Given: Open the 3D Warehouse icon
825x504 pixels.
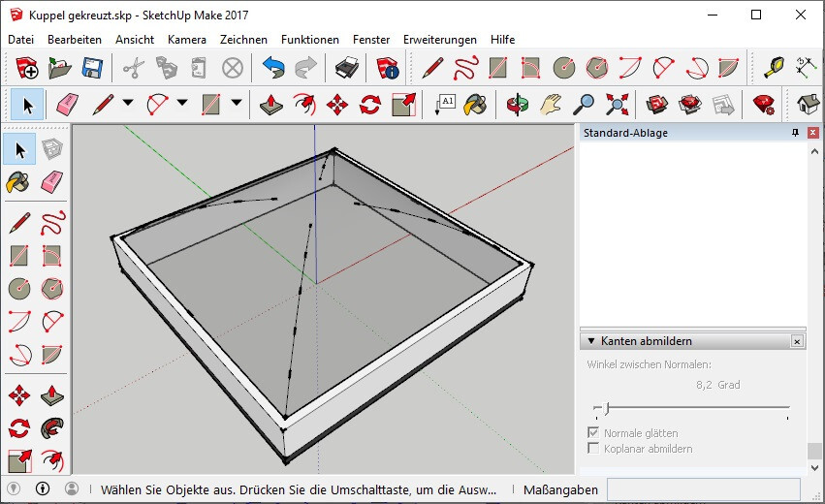Looking at the screenshot, I should pos(657,104).
